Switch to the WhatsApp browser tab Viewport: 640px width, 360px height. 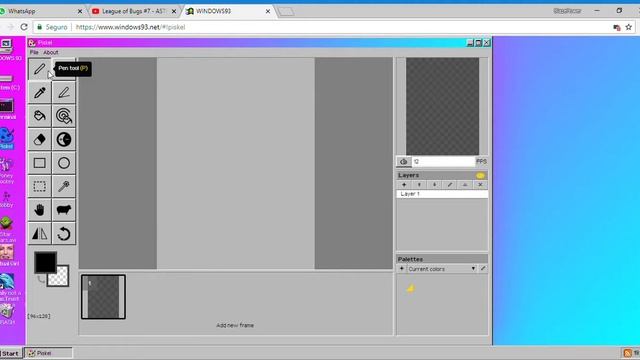(41, 11)
